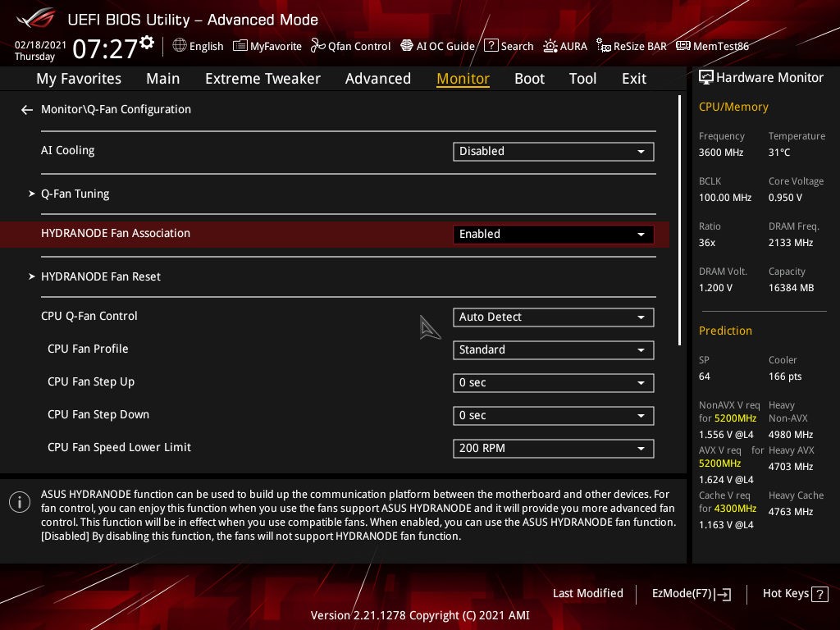Click the Hardware Monitor display icon
This screenshot has width=840, height=630.
706,78
